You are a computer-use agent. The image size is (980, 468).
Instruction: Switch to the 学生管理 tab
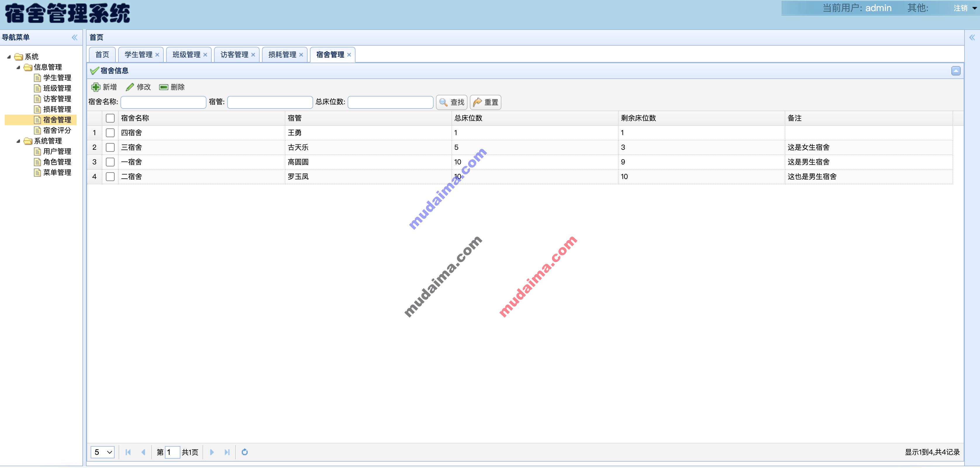coord(139,55)
